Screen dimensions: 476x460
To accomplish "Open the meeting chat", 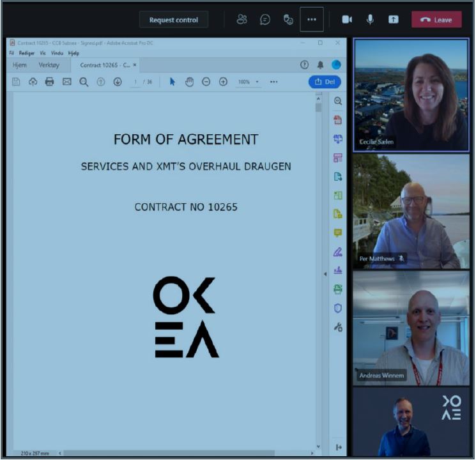I will pyautogui.click(x=265, y=20).
